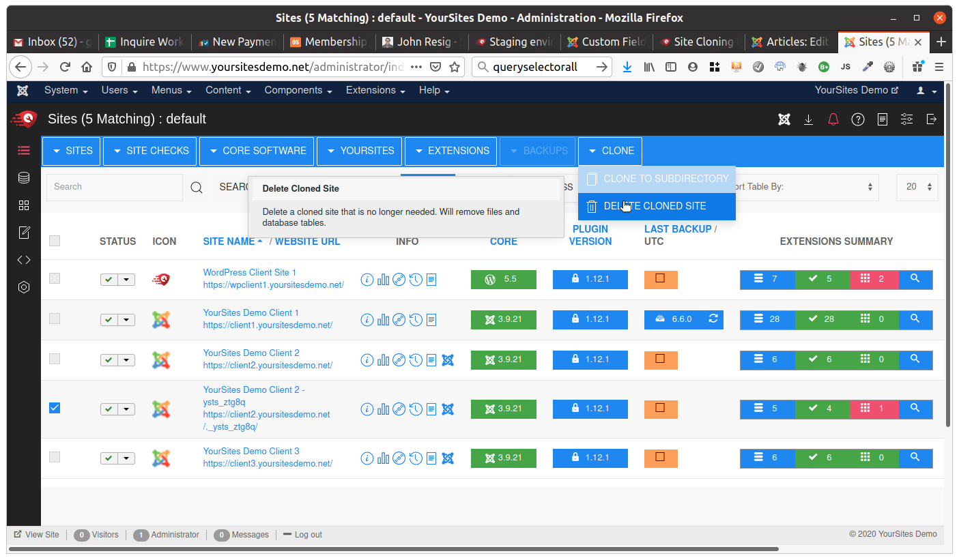The image size is (959, 560).
Task: Toggle published status check for YourSites Demo Client 1
Action: coord(109,320)
